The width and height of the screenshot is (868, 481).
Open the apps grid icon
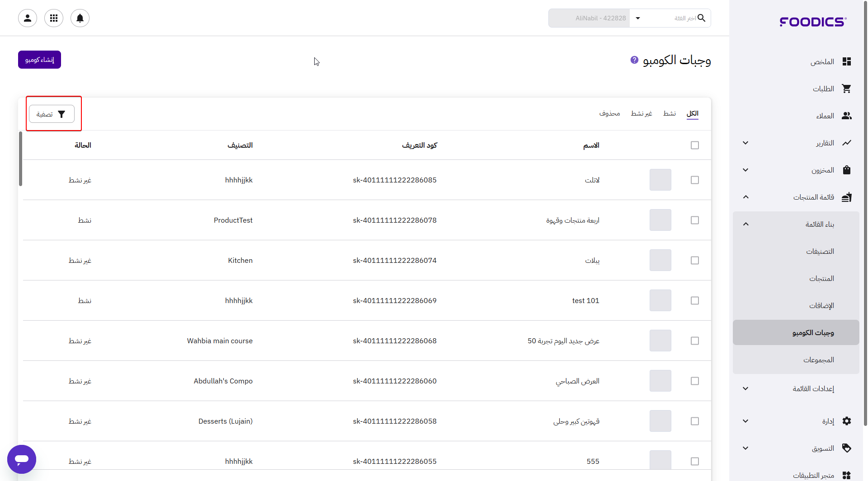coord(54,18)
